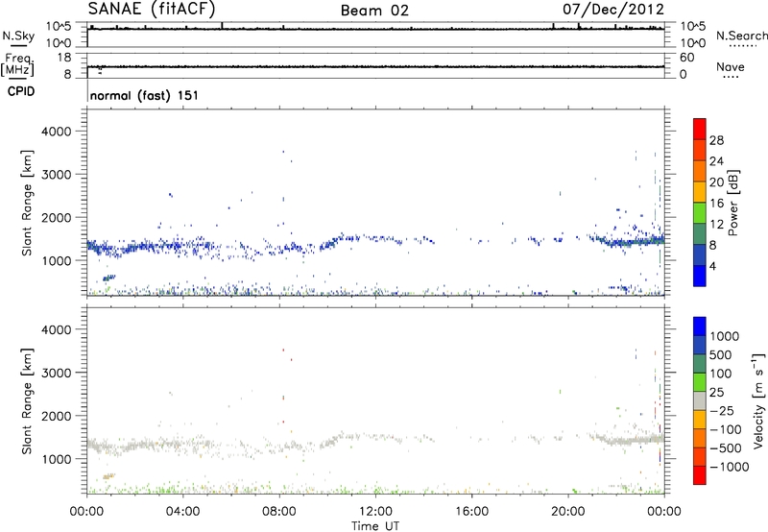Click the "4000" tick of the power panel
The image size is (768, 532).
pos(57,132)
